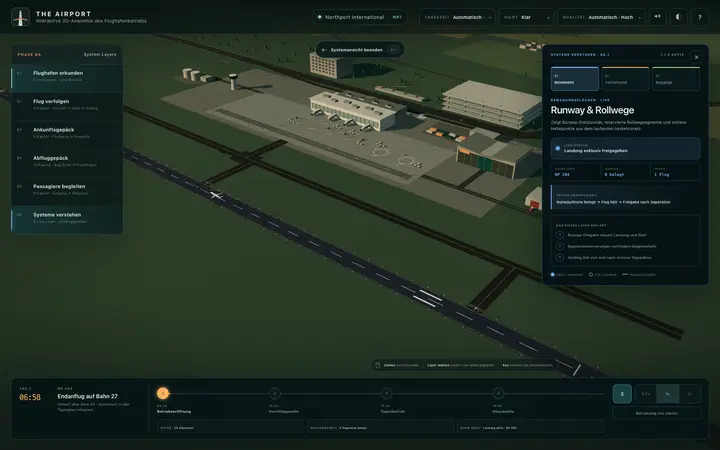Set playback speed to 0.5x
Screen dimensions: 720x450
coord(646,394)
